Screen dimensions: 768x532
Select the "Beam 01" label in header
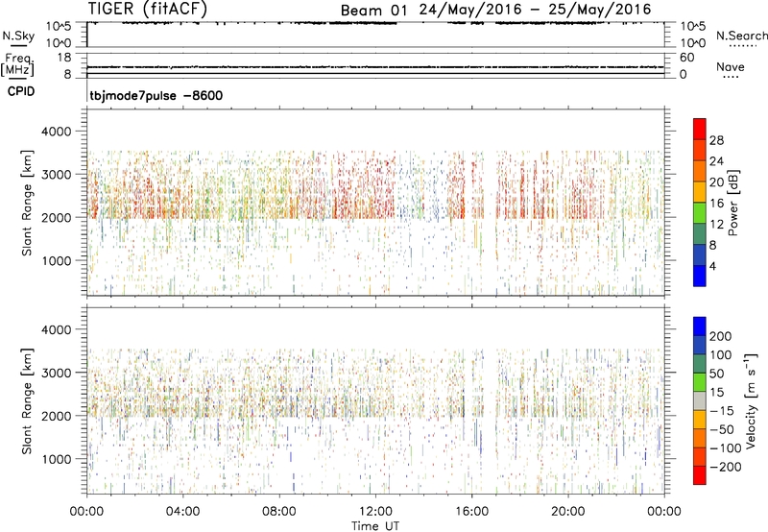(x=373, y=11)
